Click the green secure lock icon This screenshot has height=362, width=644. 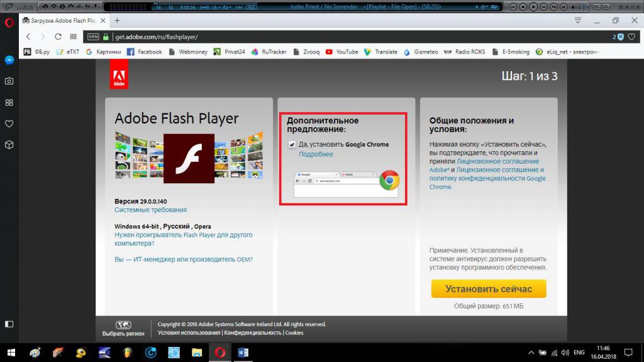pyautogui.click(x=106, y=37)
